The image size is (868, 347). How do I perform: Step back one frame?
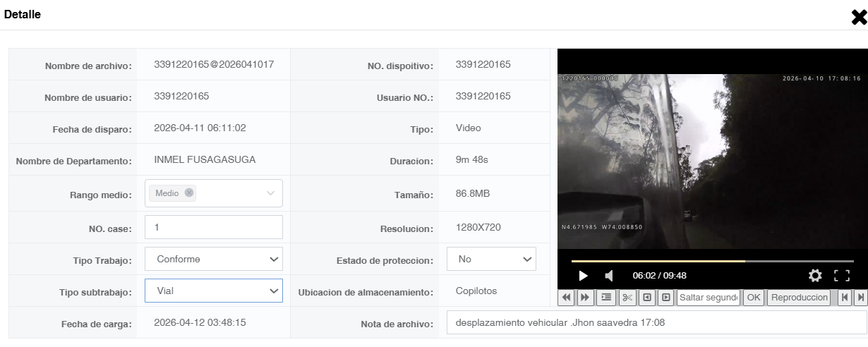(x=646, y=298)
